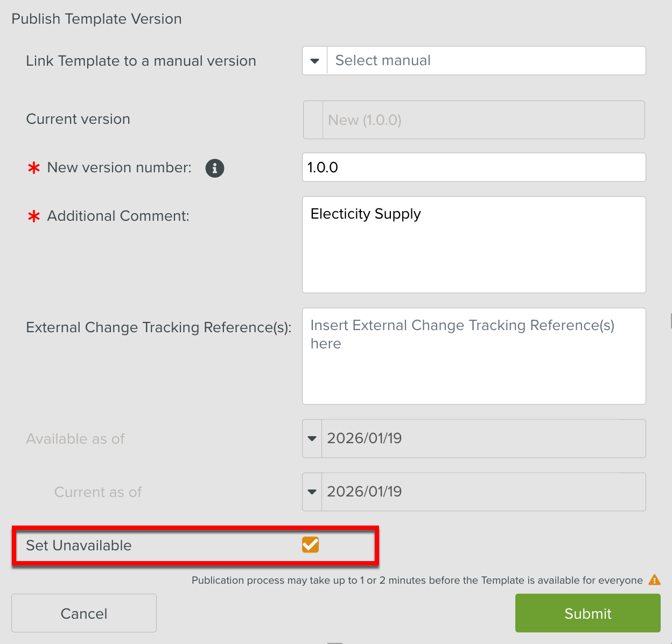Expand the Available as of date dropdown

312,438
